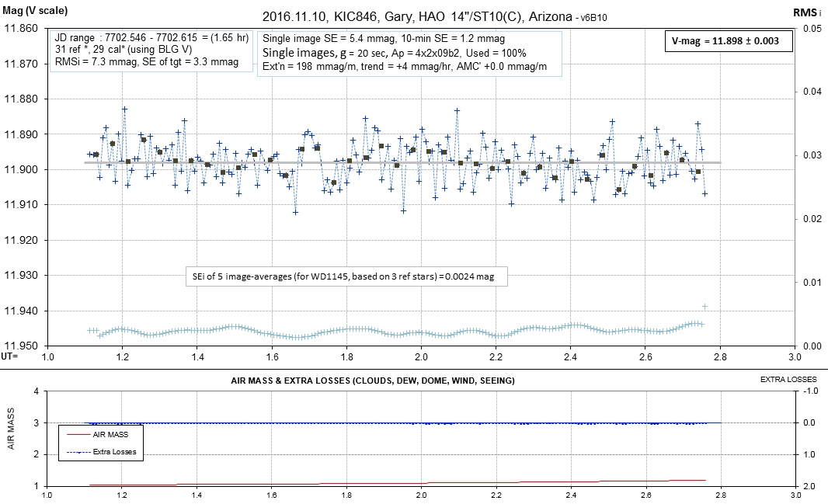Click the 11.890 magnitude axis label
Viewport: 828px width, 504px height.
pos(21,134)
